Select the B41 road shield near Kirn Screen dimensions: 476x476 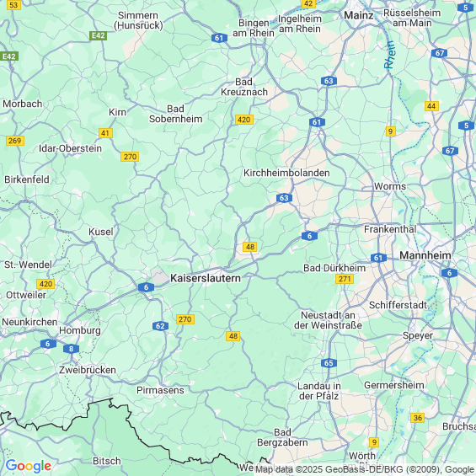pyautogui.click(x=105, y=133)
